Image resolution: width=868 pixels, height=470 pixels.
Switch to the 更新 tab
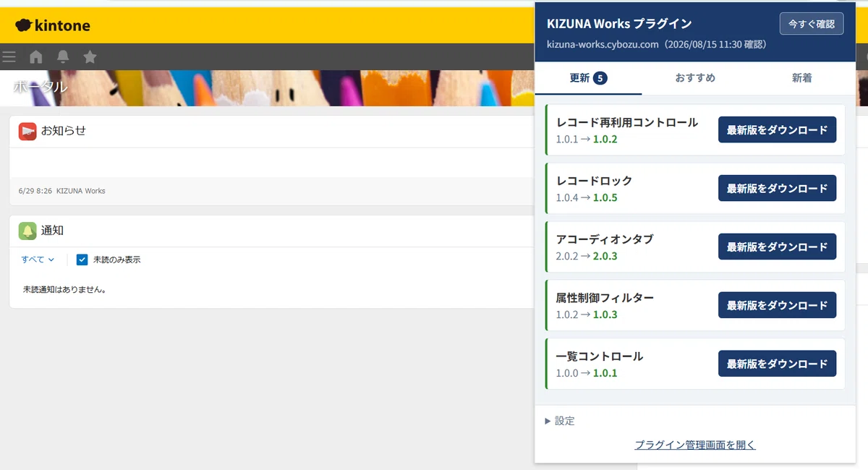tap(588, 78)
